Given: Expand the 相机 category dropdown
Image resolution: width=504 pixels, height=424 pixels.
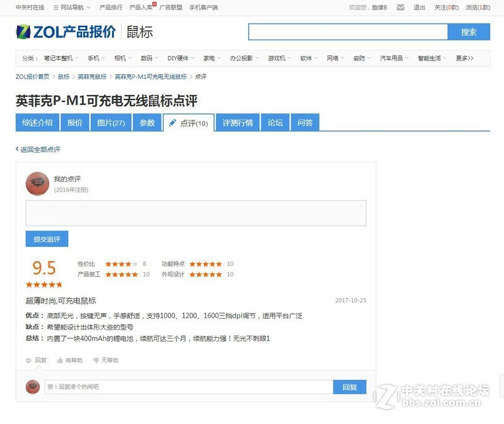Looking at the screenshot, I should [123, 58].
